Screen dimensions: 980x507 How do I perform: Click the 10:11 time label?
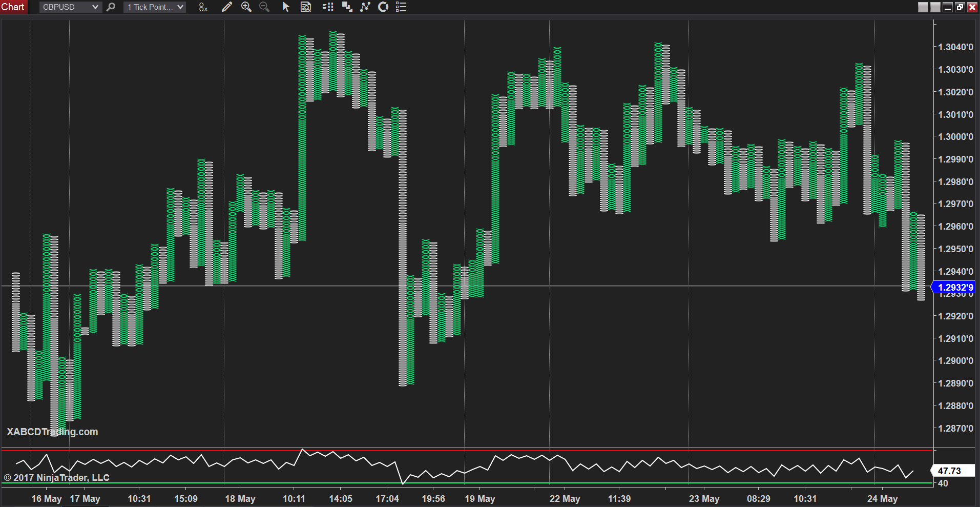tap(294, 499)
